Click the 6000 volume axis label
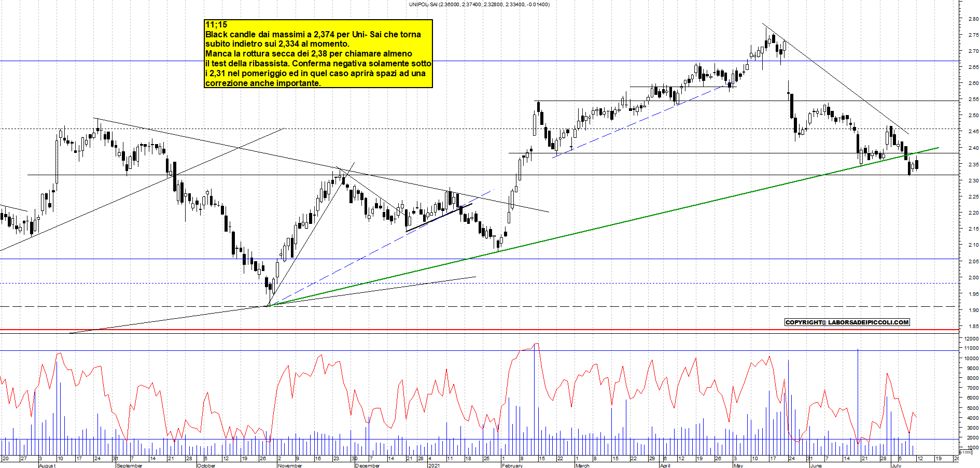980x468 pixels. point(973,398)
